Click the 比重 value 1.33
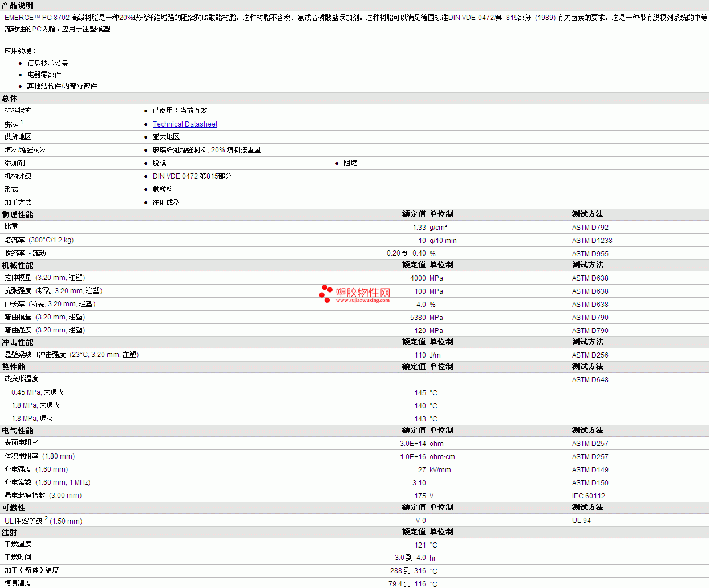The width and height of the screenshot is (709, 588). pos(419,228)
